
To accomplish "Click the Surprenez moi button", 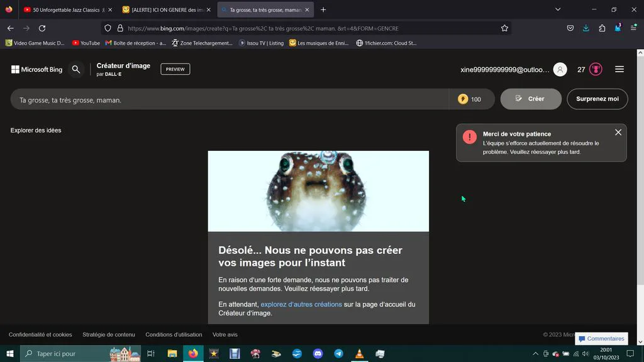I will point(597,99).
